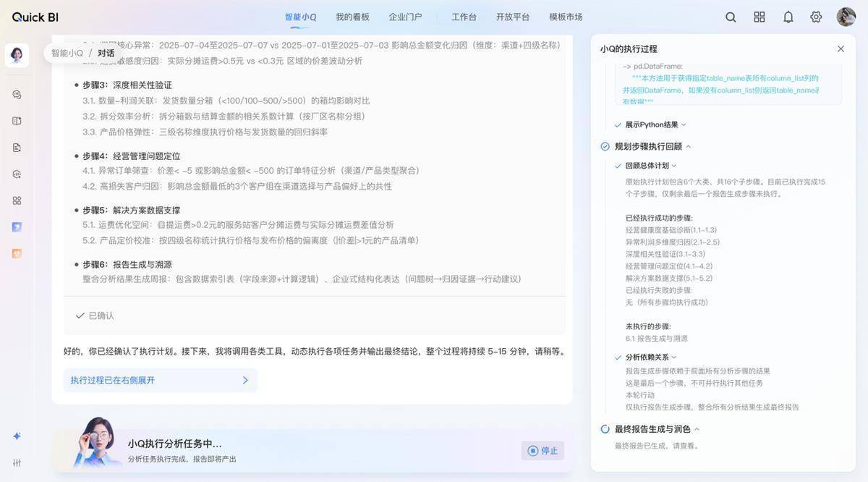Open the notifications bell icon
This screenshot has width=868, height=482.
point(788,17)
